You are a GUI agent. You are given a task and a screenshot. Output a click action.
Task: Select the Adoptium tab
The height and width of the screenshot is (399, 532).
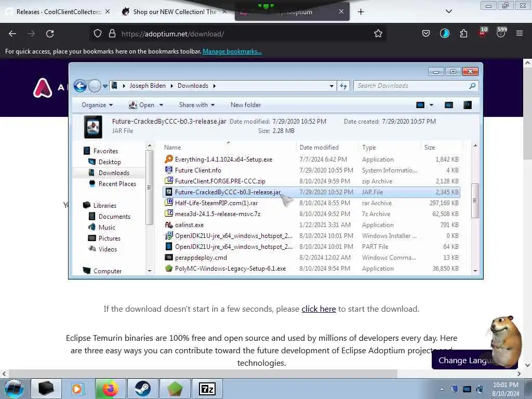point(292,12)
